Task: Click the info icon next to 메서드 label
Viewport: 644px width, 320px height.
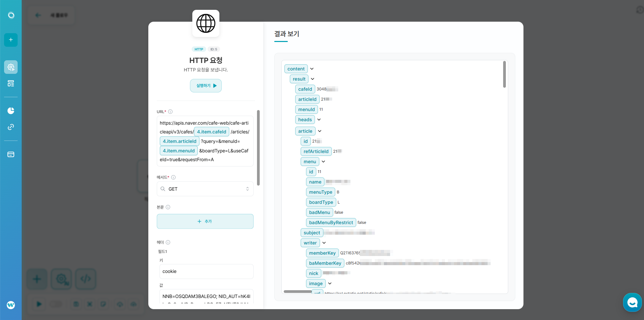Action: 173,177
